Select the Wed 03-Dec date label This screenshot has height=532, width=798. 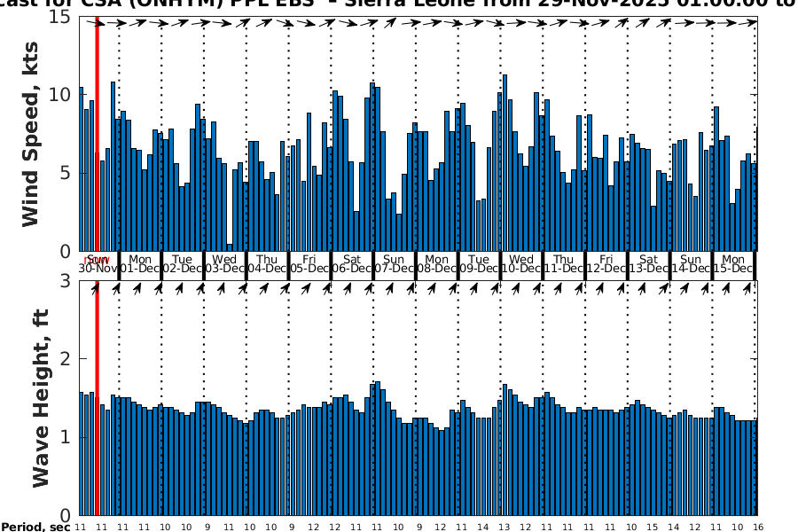[x=225, y=263]
